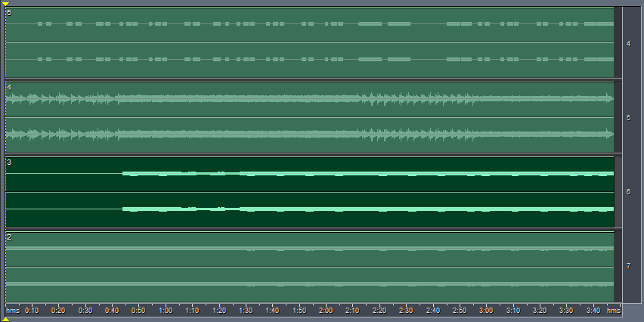Click number 5 in the right-side column
Viewport: 644px width, 322px height.
tap(628, 118)
